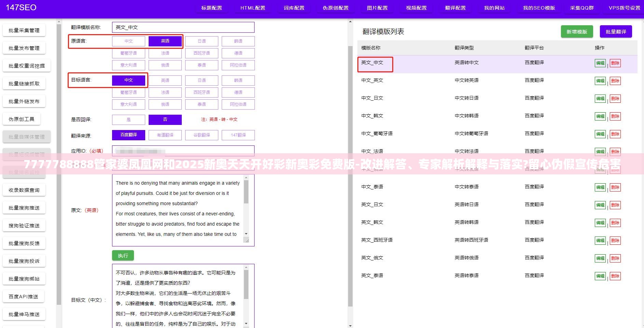644x328 pixels.
Task: Click the 翻译模版名称 input field
Action: (x=183, y=27)
